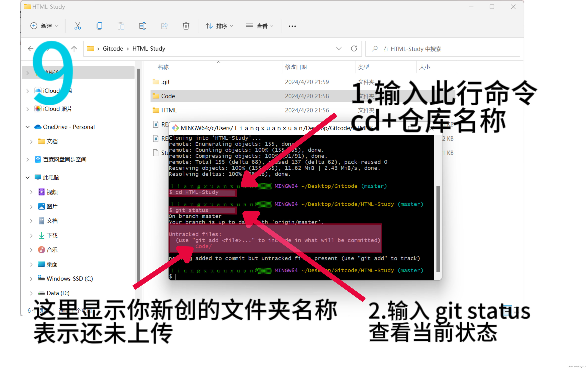Click the Cut scissors icon
This screenshot has height=369, width=588.
[77, 26]
